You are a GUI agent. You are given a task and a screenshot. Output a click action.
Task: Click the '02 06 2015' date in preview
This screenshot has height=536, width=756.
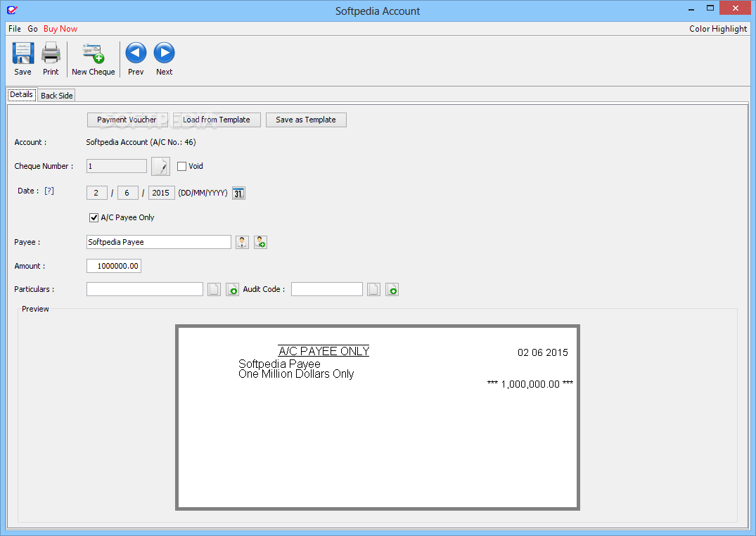543,352
